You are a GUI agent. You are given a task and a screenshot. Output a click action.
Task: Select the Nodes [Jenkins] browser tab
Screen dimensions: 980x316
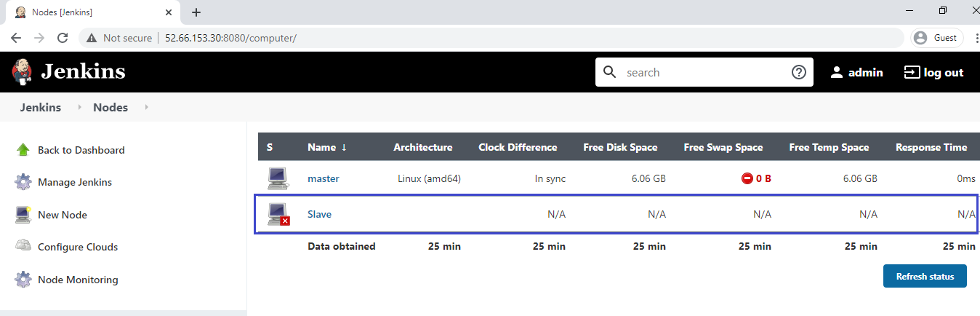(92, 12)
